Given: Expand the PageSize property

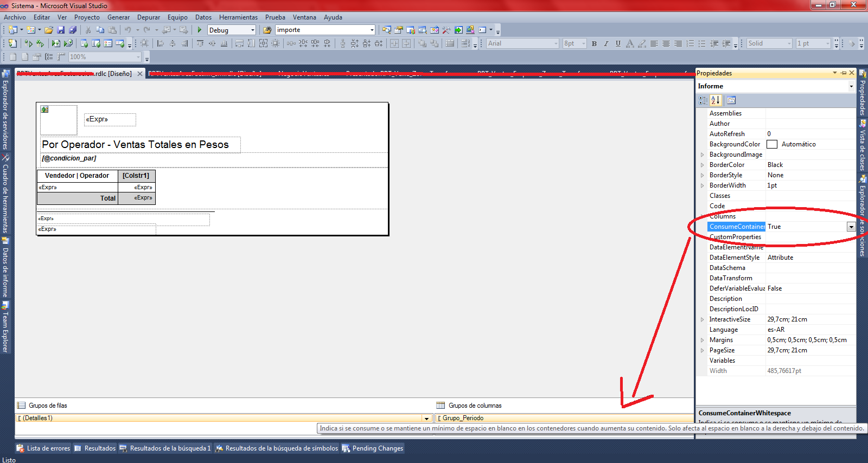Looking at the screenshot, I should coord(703,350).
